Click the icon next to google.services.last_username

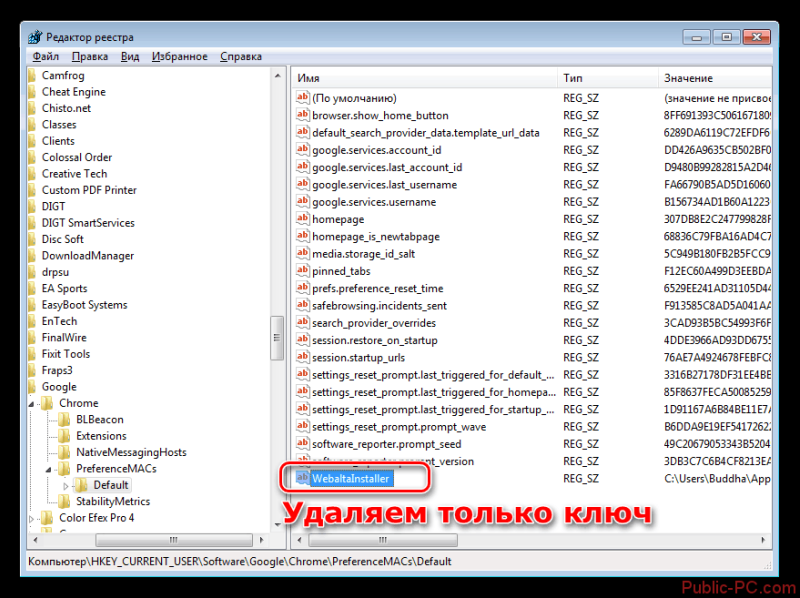pyautogui.click(x=303, y=184)
